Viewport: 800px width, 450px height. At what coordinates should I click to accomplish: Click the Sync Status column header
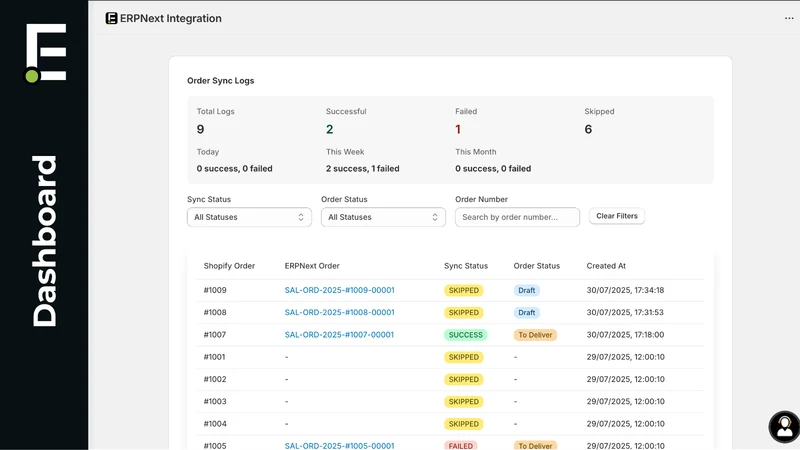click(x=466, y=266)
